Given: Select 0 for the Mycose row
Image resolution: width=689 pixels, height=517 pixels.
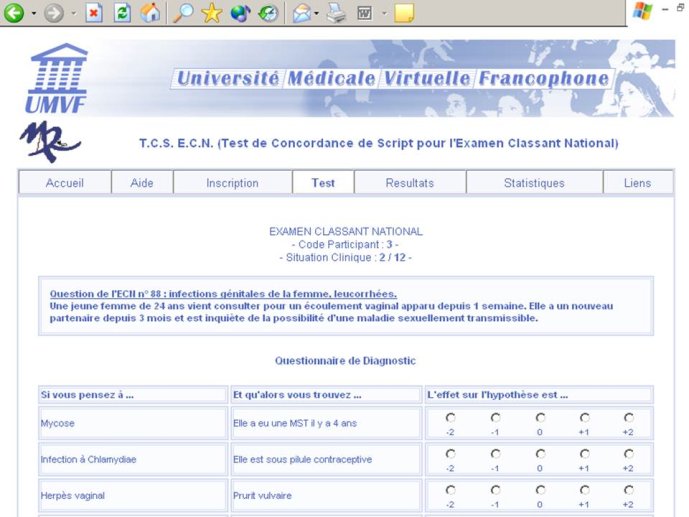Looking at the screenshot, I should [540, 417].
